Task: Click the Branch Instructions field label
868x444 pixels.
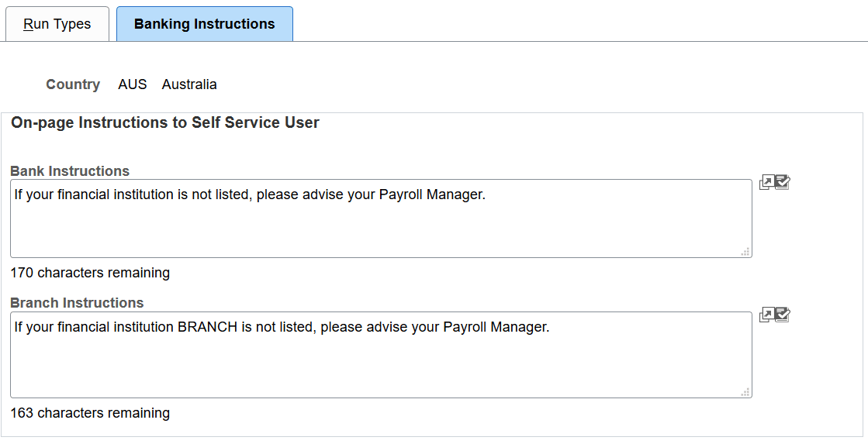Action: (77, 303)
